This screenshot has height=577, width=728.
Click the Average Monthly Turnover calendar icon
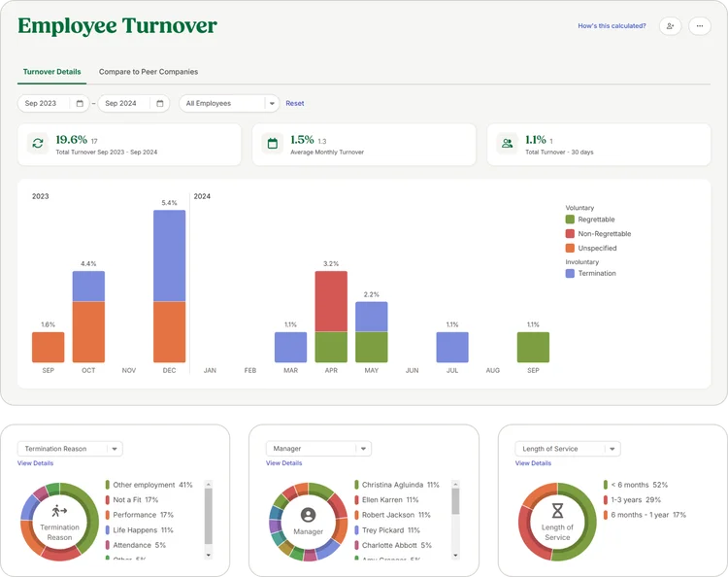tap(273, 144)
